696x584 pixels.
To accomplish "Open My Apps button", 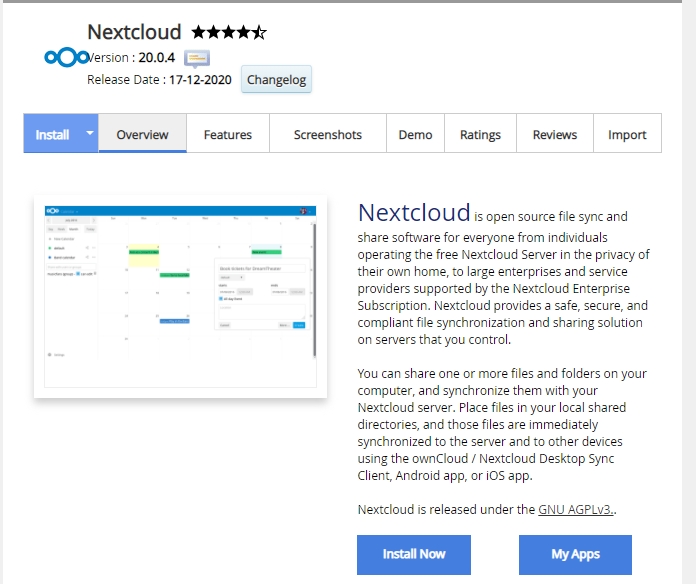I will coord(575,554).
